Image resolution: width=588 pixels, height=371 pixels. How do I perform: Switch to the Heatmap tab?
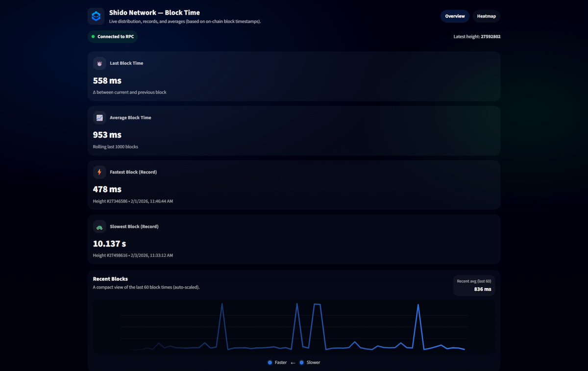point(486,16)
